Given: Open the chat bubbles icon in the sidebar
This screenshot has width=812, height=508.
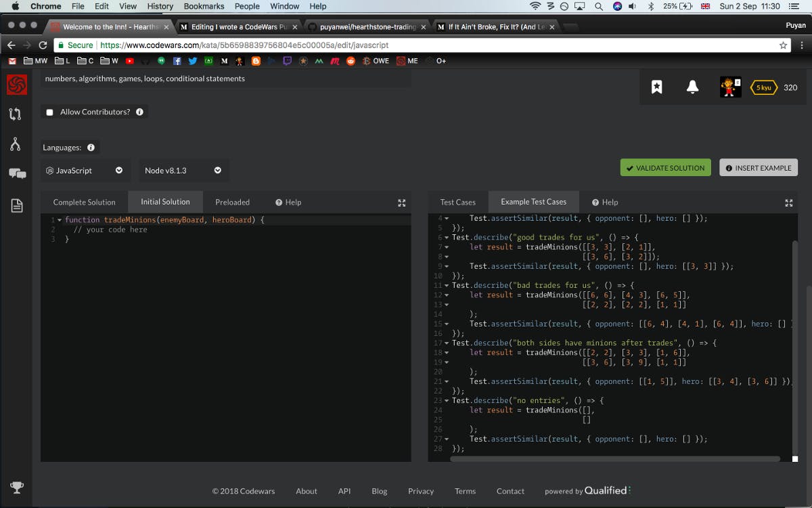Looking at the screenshot, I should coord(17,174).
